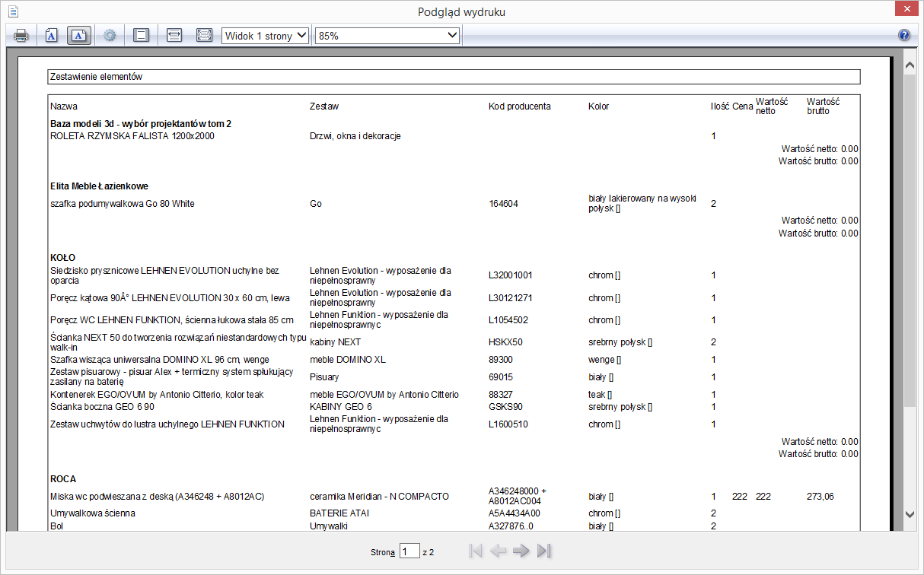This screenshot has width=924, height=575.
Task: Open the help question mark icon
Action: (904, 35)
